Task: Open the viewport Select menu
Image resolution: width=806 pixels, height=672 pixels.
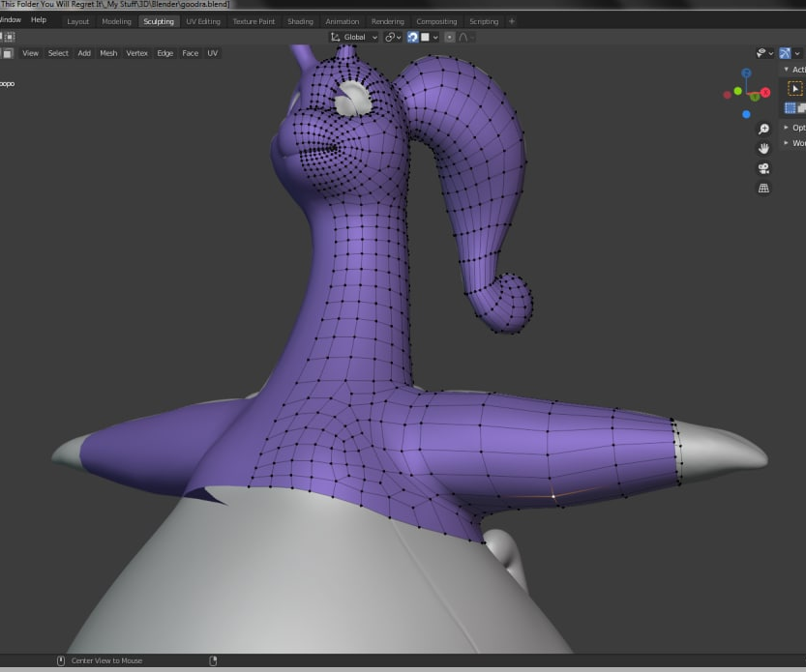Action: coord(58,53)
